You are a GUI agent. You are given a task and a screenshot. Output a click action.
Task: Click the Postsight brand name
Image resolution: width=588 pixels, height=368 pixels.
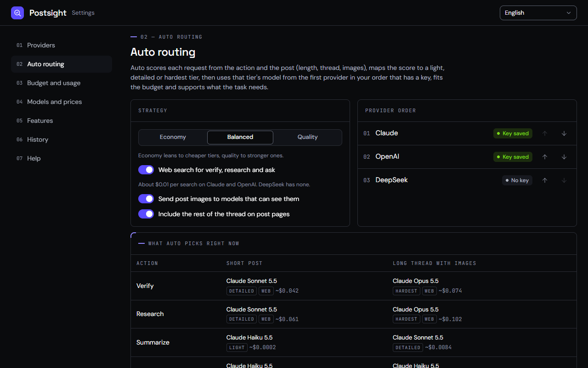[48, 13]
